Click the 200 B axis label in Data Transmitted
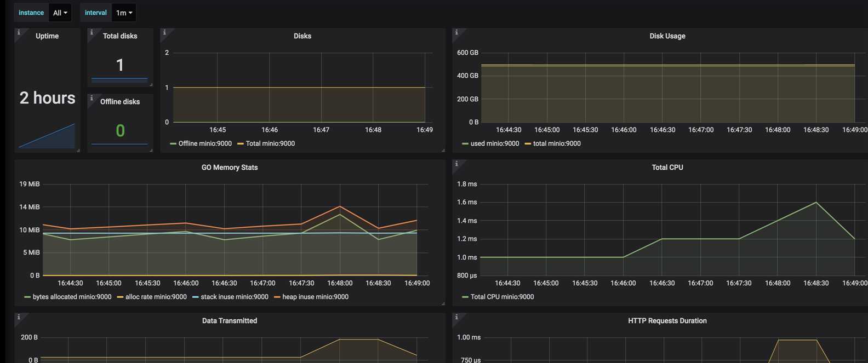 click(29, 337)
